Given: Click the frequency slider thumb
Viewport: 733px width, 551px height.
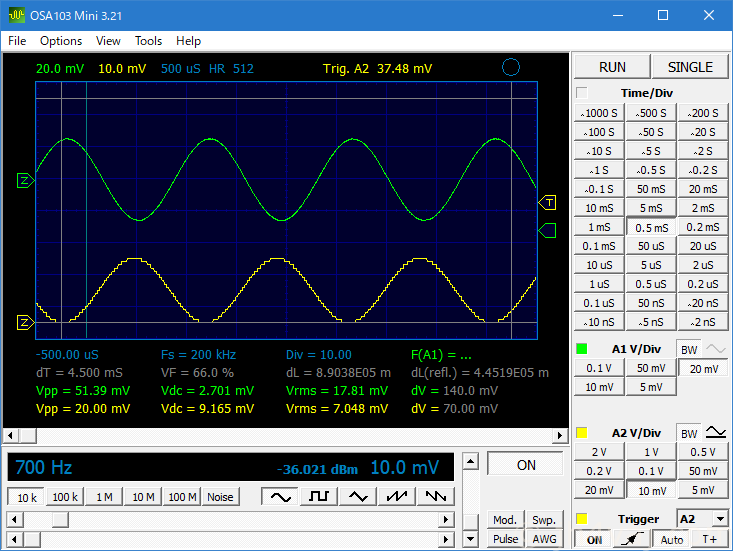Looking at the screenshot, I should [60, 519].
